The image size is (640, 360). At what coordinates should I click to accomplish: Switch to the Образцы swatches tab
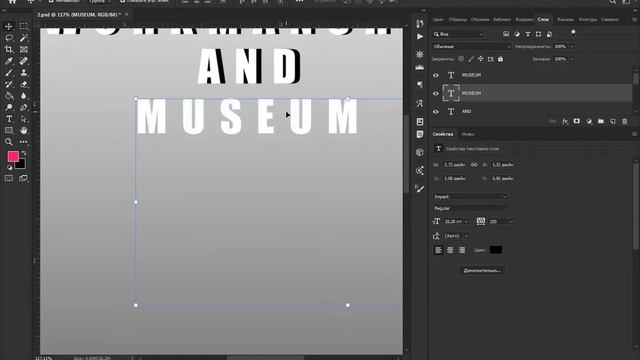[458, 20]
